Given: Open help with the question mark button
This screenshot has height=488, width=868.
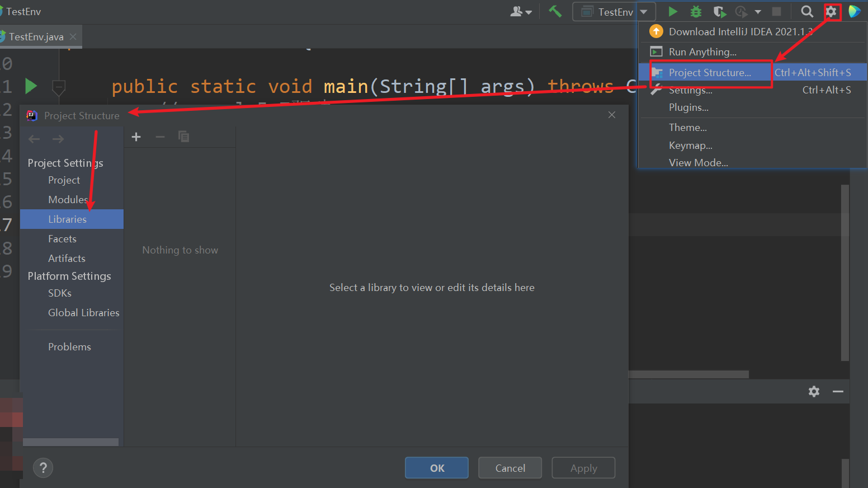Looking at the screenshot, I should click(x=43, y=468).
